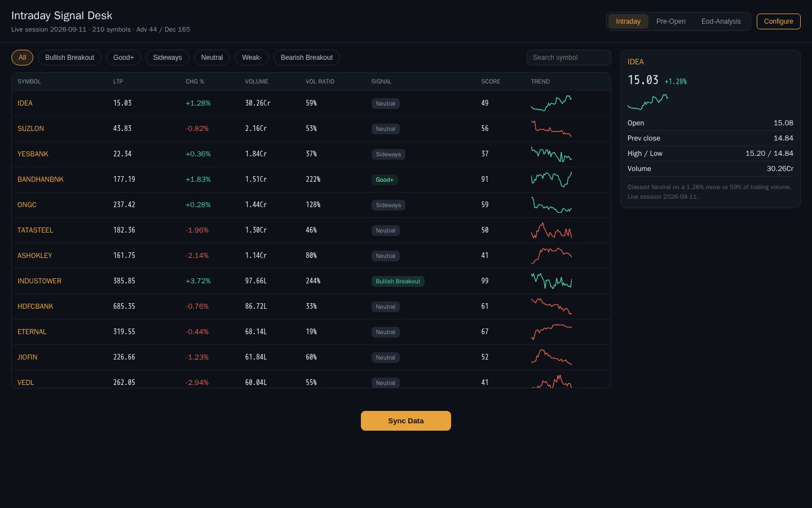Switch to the Pre-Open tab
Viewport: 812px width, 508px height.
670,21
